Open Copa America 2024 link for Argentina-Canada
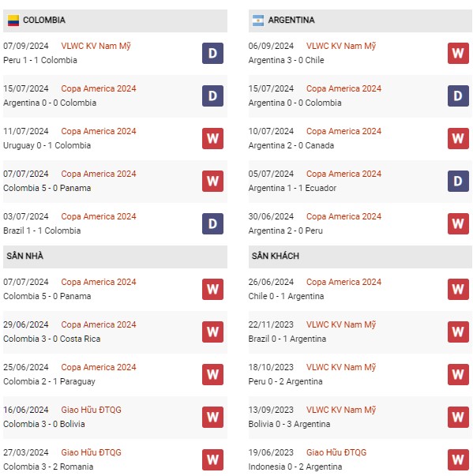 pos(343,131)
